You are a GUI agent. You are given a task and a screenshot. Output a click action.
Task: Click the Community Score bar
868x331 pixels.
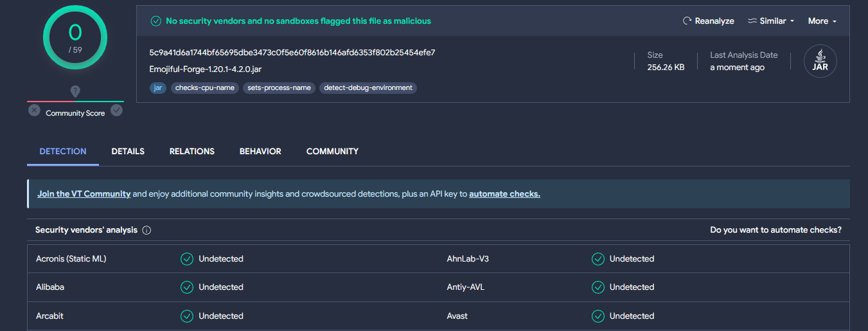pyautogui.click(x=75, y=102)
